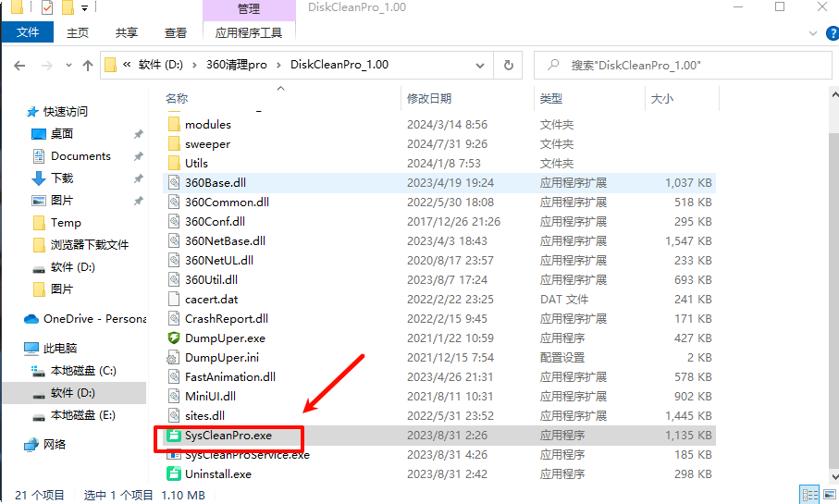Click the green Uninstall.exe application icon
Screen dimensions: 839x504
pyautogui.click(x=174, y=474)
